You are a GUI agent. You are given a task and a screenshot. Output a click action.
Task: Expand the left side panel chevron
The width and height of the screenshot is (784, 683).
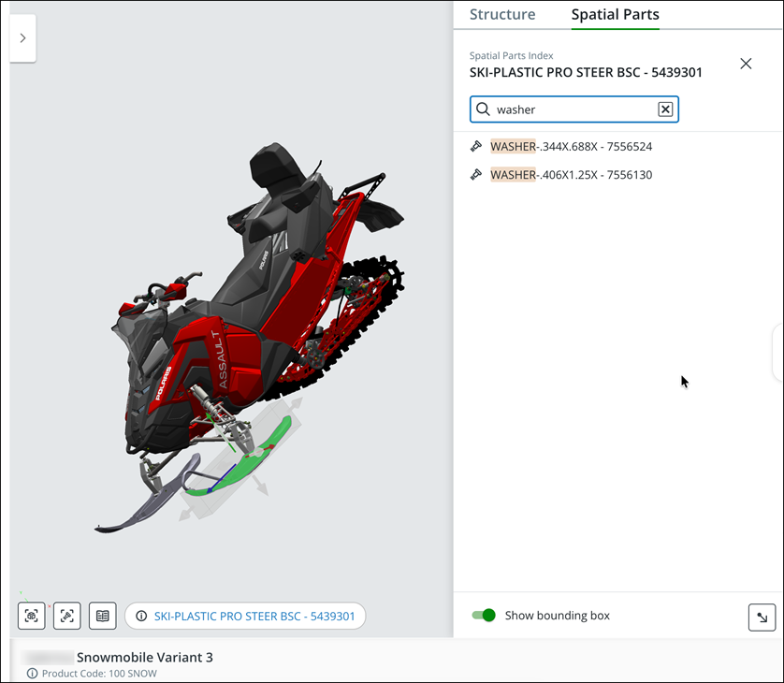22,38
